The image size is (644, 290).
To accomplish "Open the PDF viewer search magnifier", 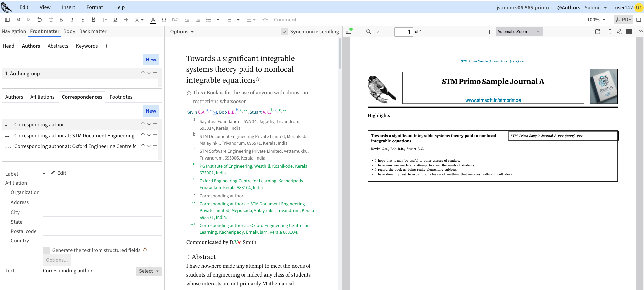I will coord(369,32).
